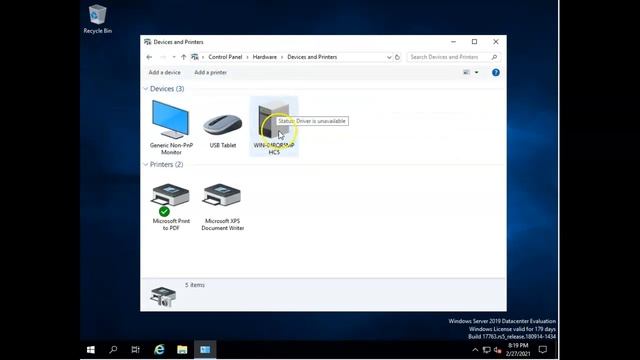Click Devices and Printers in the breadcrumb

312,57
